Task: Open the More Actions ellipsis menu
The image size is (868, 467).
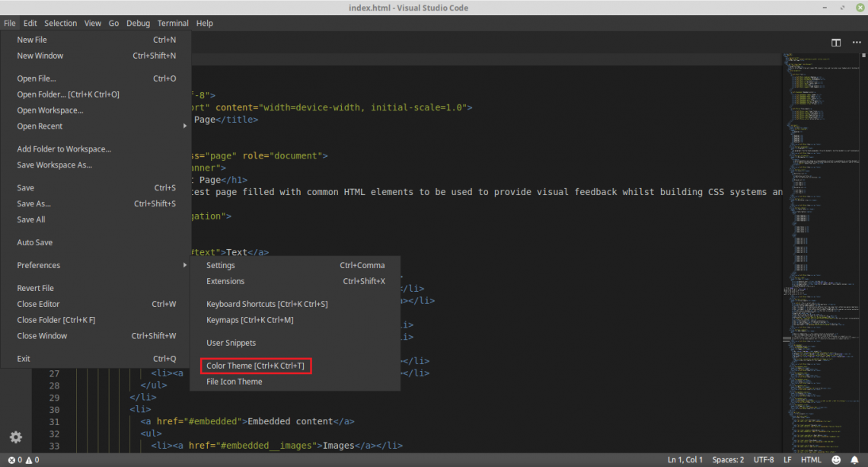Action: pyautogui.click(x=855, y=43)
